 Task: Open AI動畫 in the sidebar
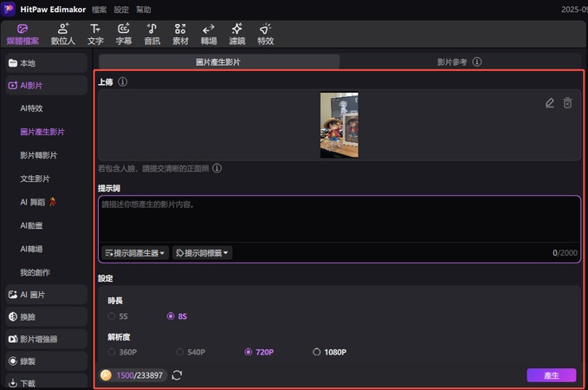point(31,225)
